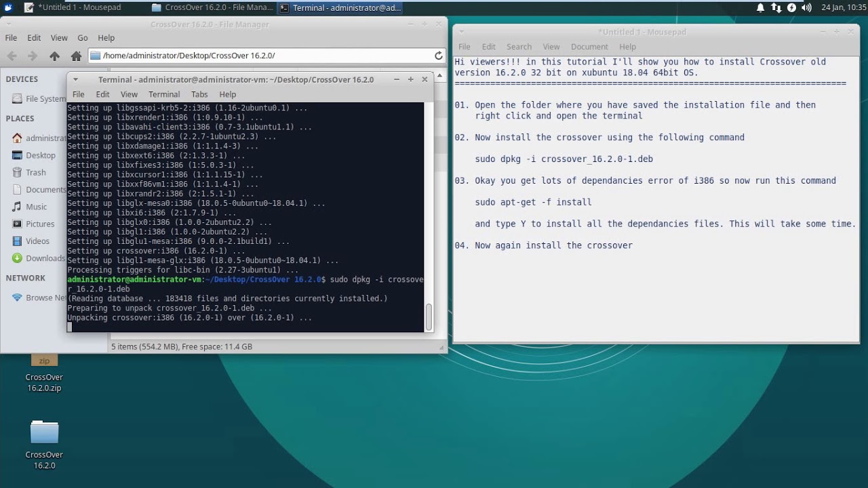This screenshot has height=488, width=868.
Task: Open Edit menu in Terminal
Action: pyautogui.click(x=102, y=94)
